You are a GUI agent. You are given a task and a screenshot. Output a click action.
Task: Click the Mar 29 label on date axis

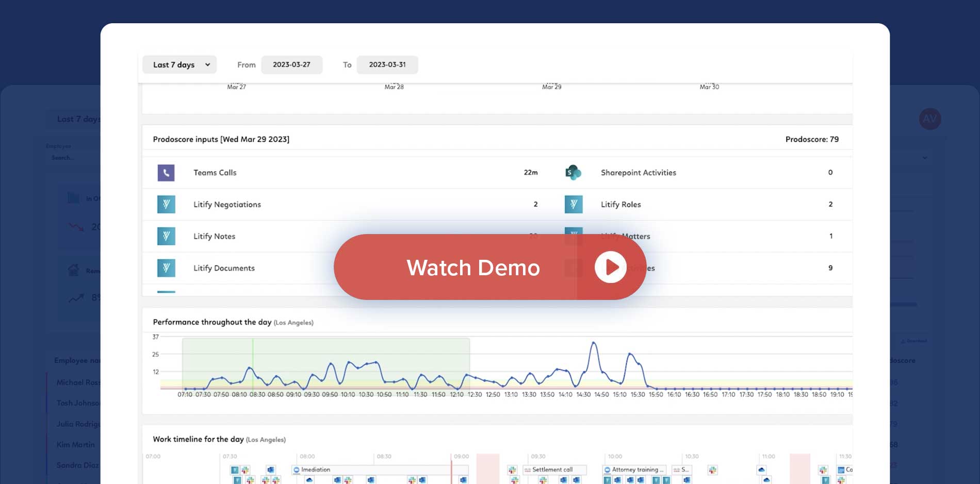pos(551,87)
